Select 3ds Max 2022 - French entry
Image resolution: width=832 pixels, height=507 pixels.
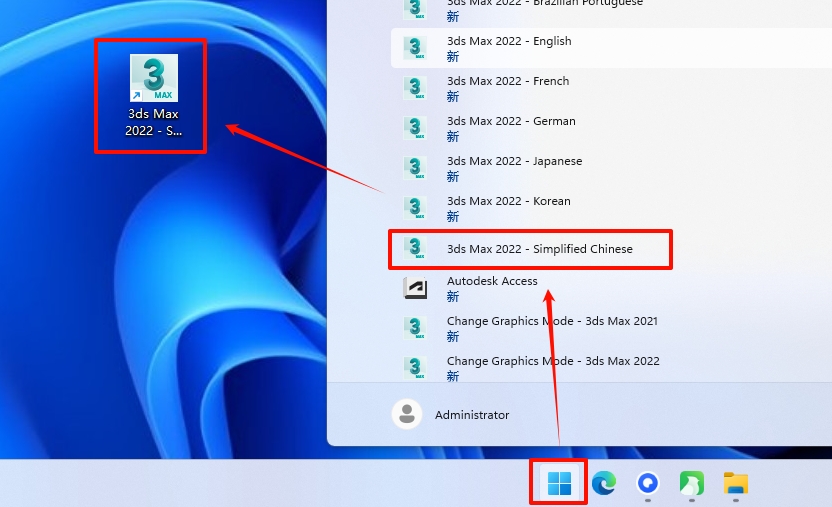tap(507, 81)
